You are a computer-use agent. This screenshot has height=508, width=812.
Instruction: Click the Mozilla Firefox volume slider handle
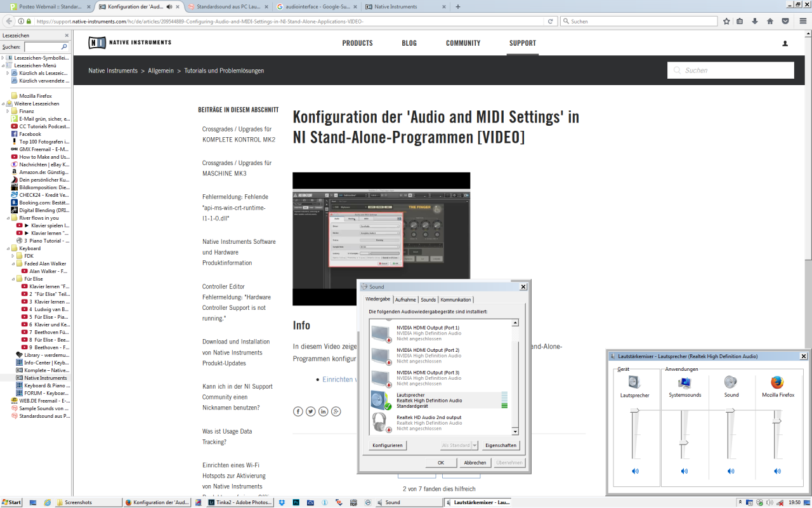[x=777, y=420]
